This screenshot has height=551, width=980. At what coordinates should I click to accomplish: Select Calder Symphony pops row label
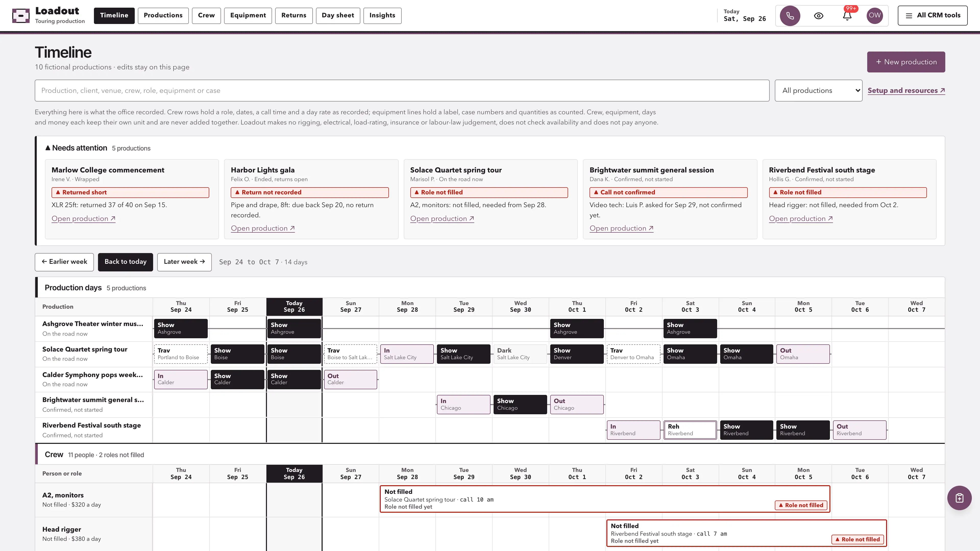[x=94, y=380]
